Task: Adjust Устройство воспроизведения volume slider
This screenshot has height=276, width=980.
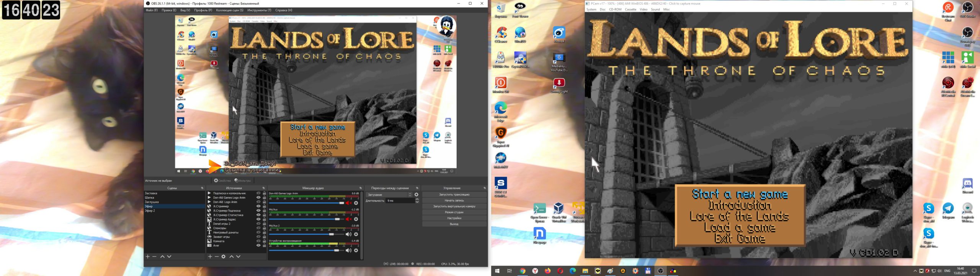Action: pos(336,250)
